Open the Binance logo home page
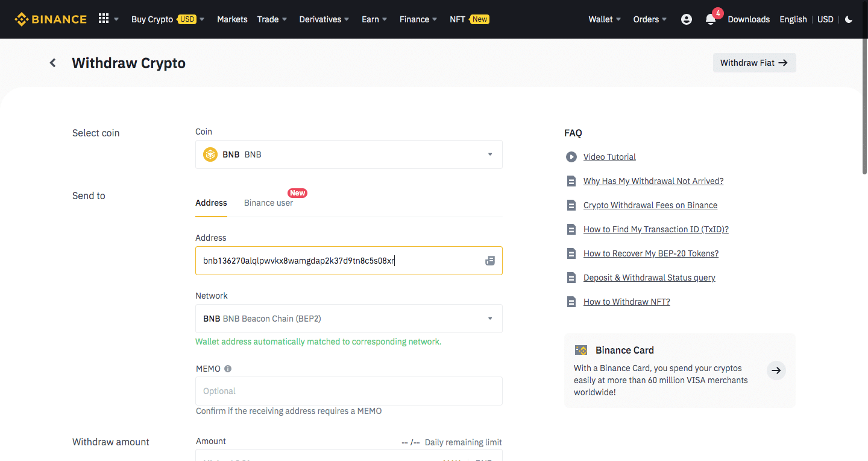868x461 pixels. (51, 19)
